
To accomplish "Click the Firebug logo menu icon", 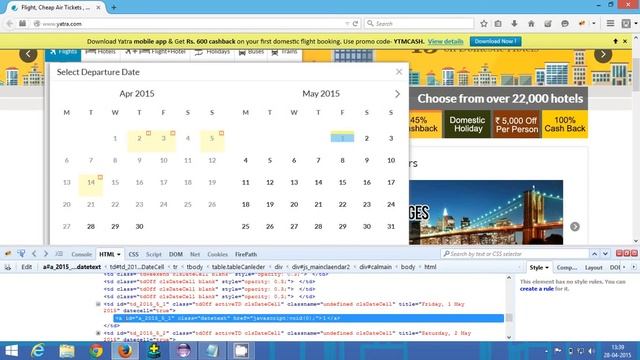I will (8, 254).
